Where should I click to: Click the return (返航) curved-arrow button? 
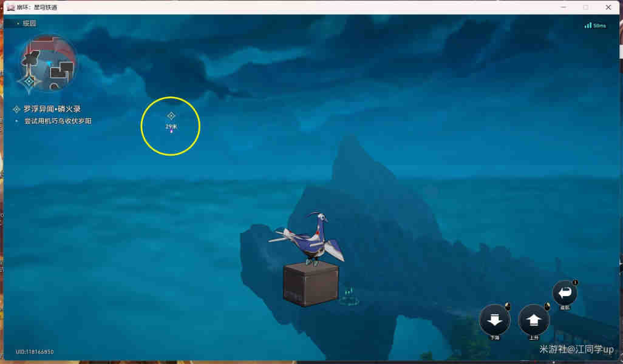click(x=565, y=293)
